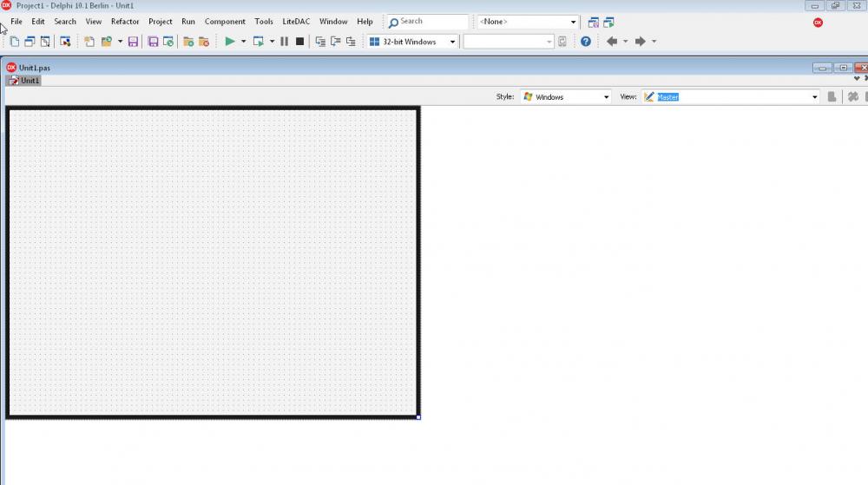This screenshot has width=868, height=485.
Task: Click Add File to Project icon
Action: click(x=188, y=42)
